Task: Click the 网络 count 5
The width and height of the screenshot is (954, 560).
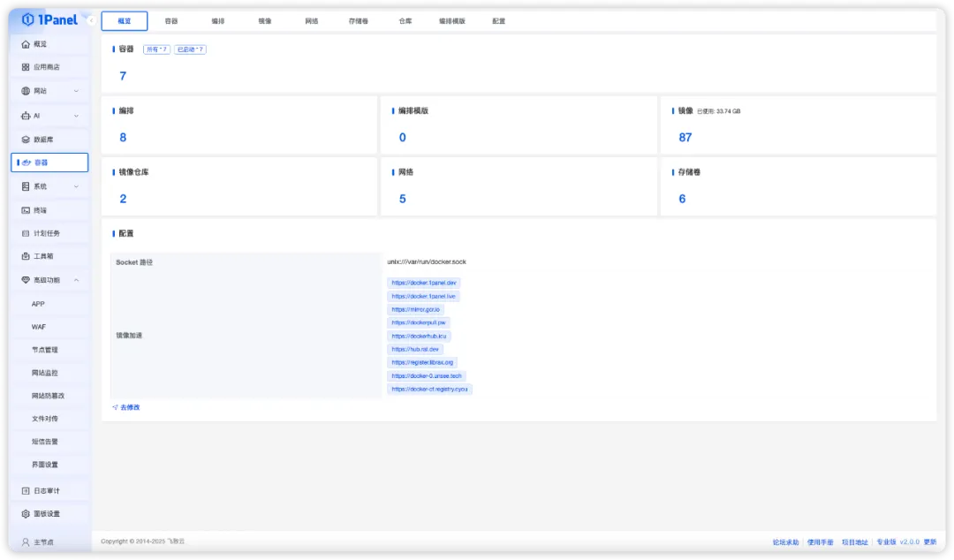Action: click(402, 199)
